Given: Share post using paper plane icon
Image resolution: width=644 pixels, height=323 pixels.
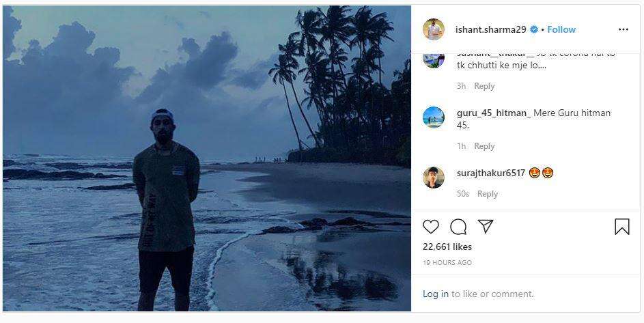Looking at the screenshot, I should 486,227.
